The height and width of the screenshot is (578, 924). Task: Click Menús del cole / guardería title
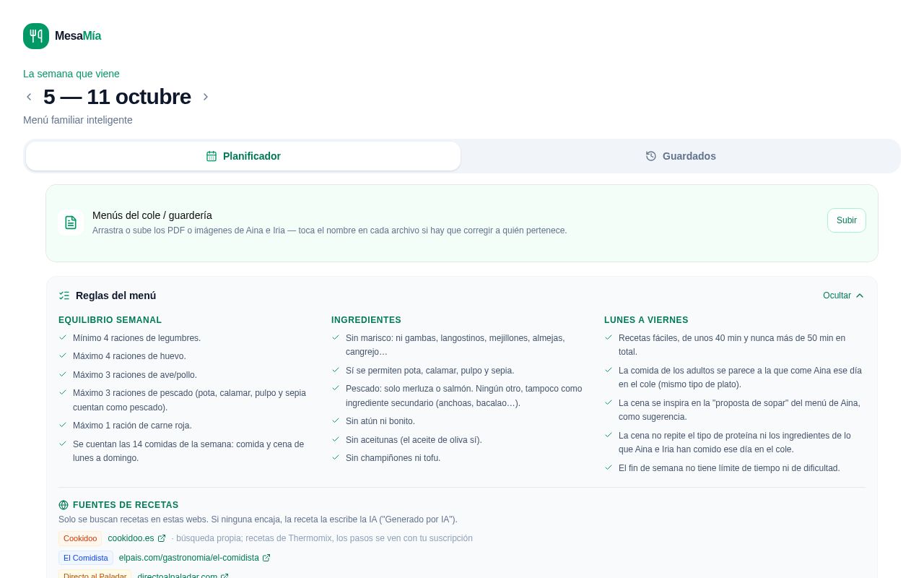pyautogui.click(x=152, y=215)
